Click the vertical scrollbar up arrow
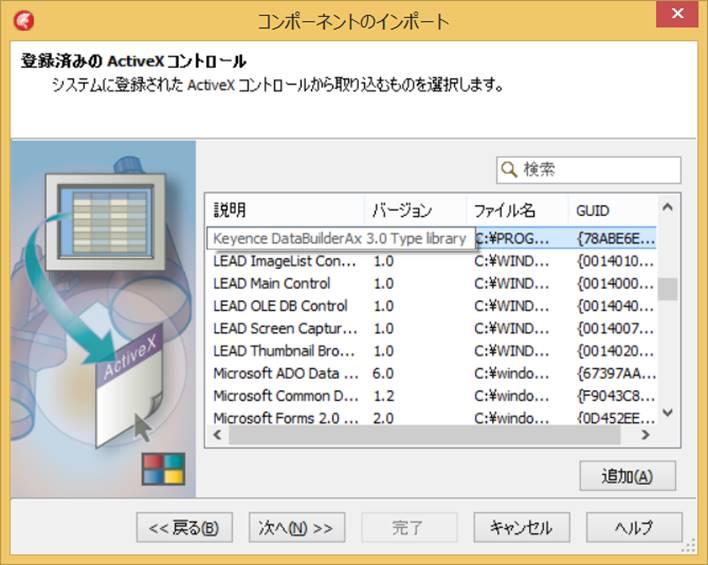The image size is (708, 565). pyautogui.click(x=668, y=207)
